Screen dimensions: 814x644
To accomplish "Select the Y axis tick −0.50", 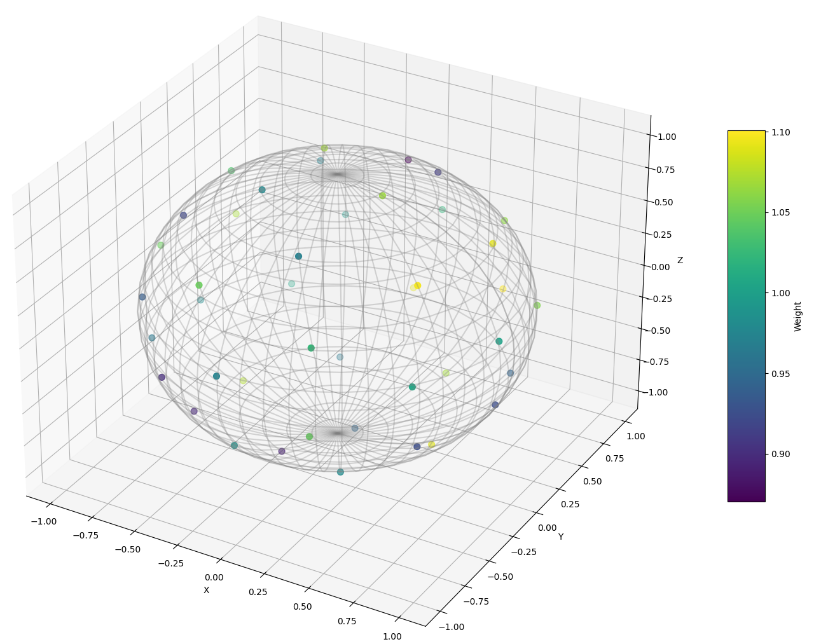I will point(502,576).
